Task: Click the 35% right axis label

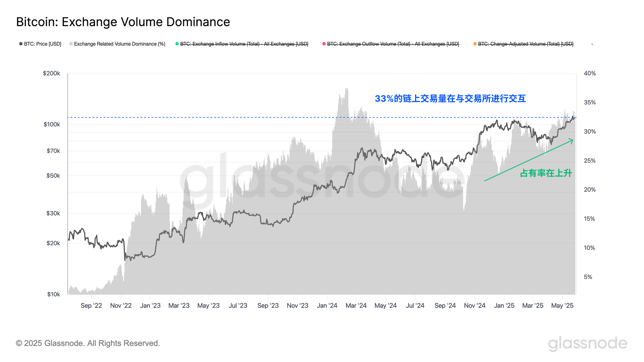Action: point(590,103)
